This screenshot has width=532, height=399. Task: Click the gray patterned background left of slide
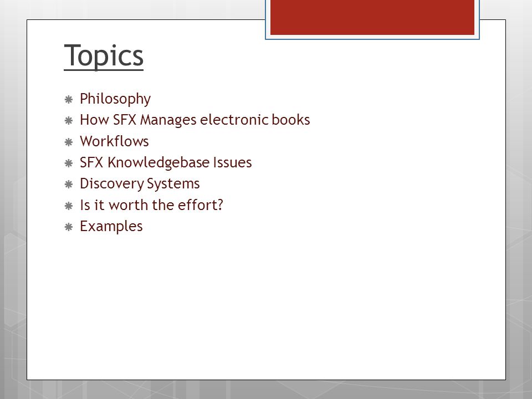pyautogui.click(x=13, y=203)
